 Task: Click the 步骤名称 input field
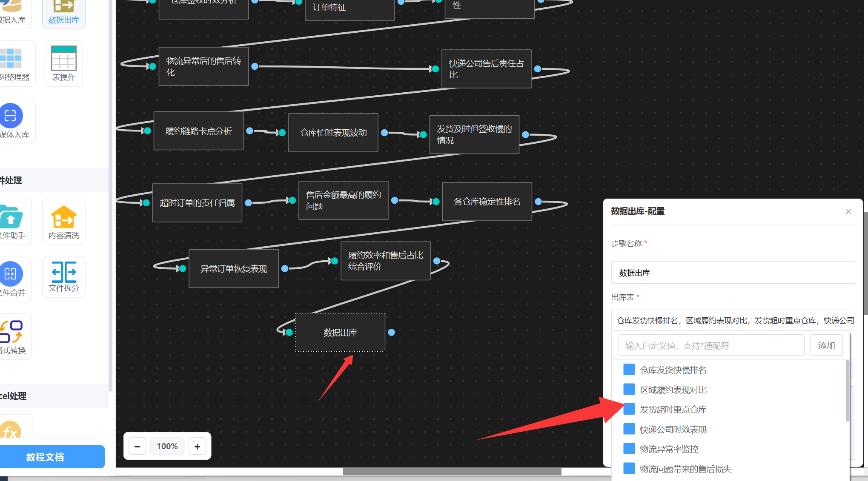click(733, 273)
